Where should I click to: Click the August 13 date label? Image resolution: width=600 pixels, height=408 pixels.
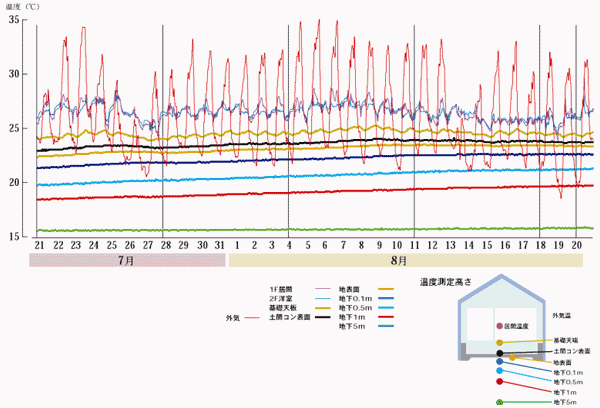(451, 245)
